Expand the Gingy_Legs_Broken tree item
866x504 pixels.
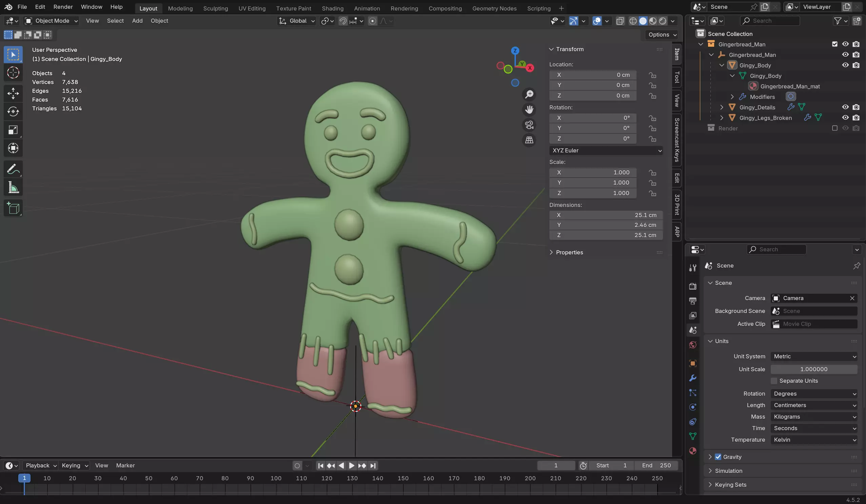(722, 118)
